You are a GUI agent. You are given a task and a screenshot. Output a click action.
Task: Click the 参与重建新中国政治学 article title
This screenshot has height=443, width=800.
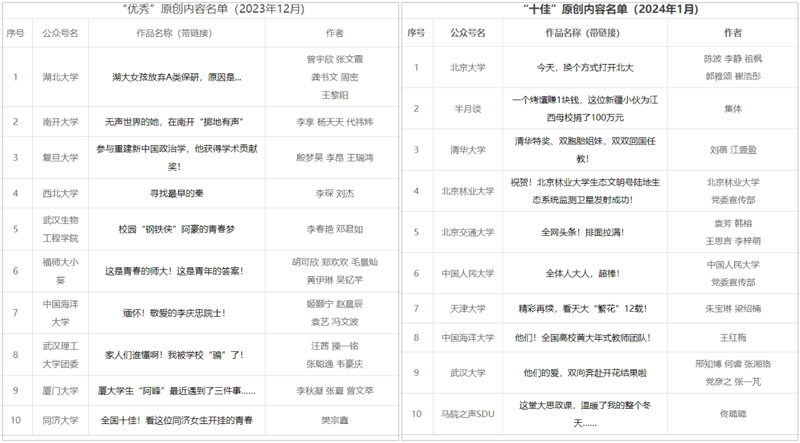(x=175, y=156)
